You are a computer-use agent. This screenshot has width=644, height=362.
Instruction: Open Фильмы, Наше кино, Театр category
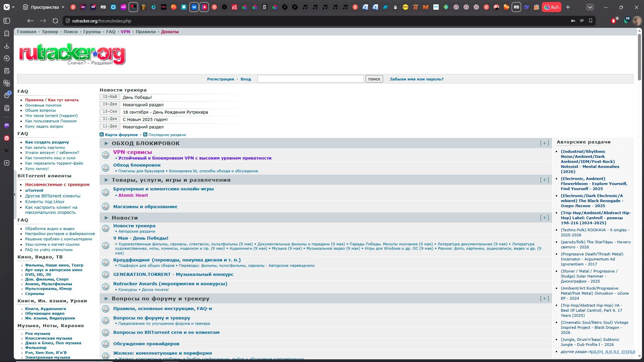pyautogui.click(x=54, y=265)
